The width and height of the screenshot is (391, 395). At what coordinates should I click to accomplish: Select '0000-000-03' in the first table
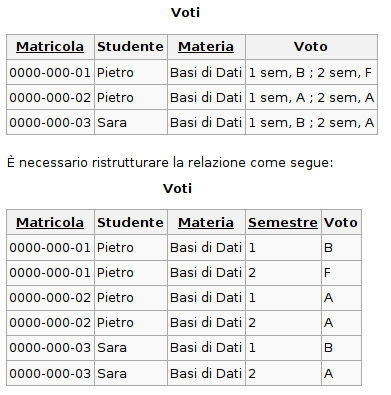(50, 122)
